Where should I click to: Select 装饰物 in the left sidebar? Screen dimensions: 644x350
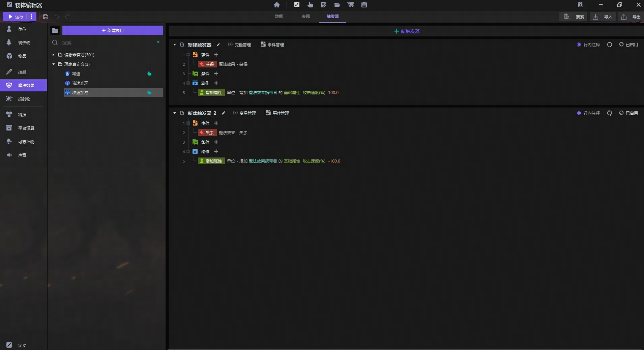(x=23, y=43)
